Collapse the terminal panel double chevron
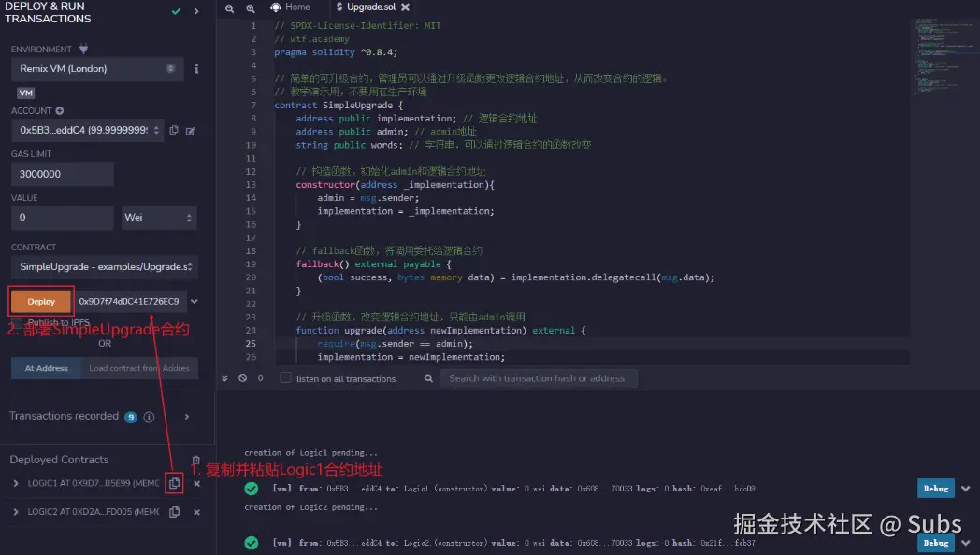Viewport: 980px width, 555px height. coord(225,378)
